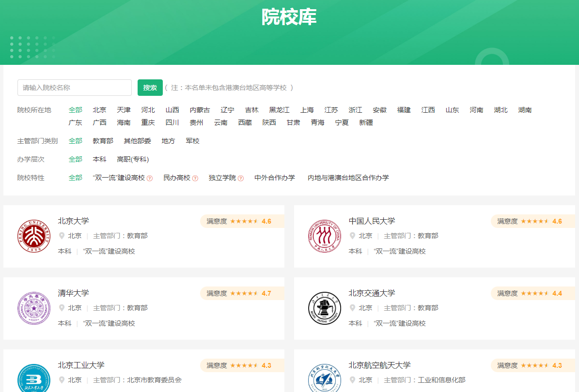Filter schools by 浙江 location
Image resolution: width=579 pixels, height=392 pixels.
tap(355, 110)
